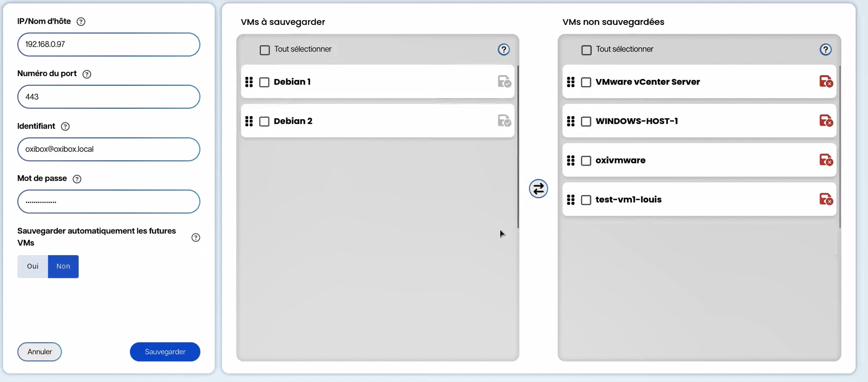Screen dimensions: 868x382
Task: Click the red folder icon next to test-vm1-louis
Action: coord(826,200)
